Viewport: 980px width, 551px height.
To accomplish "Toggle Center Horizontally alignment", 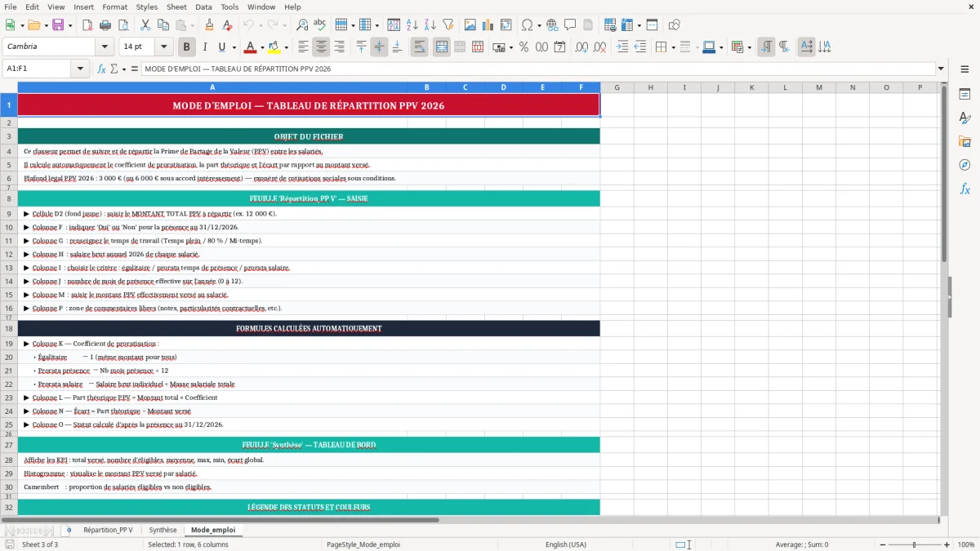I will [x=322, y=47].
